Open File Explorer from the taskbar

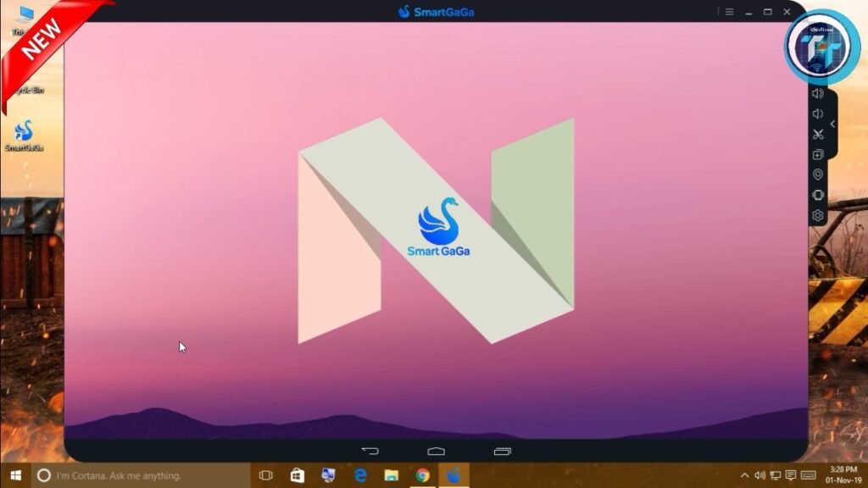(392, 475)
